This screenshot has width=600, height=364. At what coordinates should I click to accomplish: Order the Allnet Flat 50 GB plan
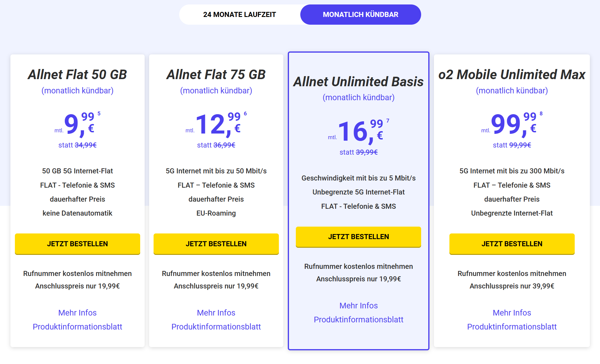point(77,244)
